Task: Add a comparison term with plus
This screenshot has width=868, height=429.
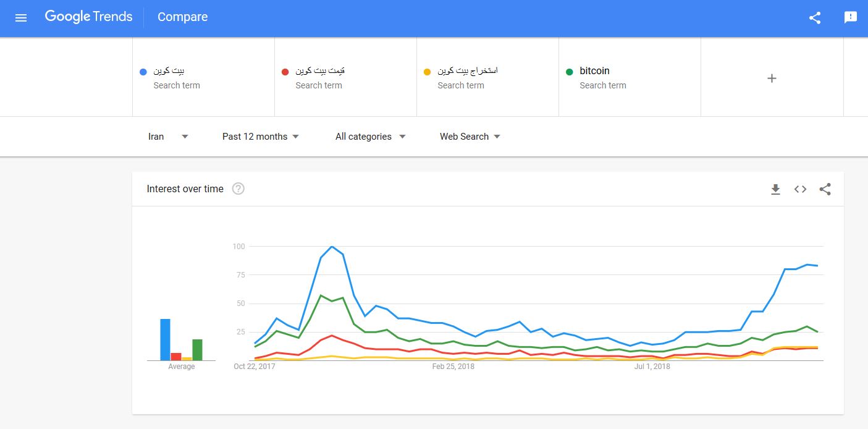Action: pyautogui.click(x=772, y=79)
